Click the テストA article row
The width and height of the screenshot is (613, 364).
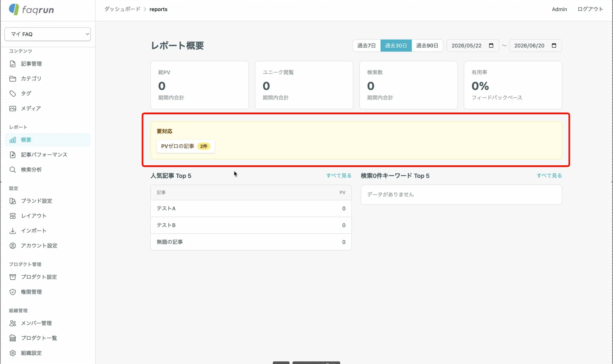click(x=251, y=208)
